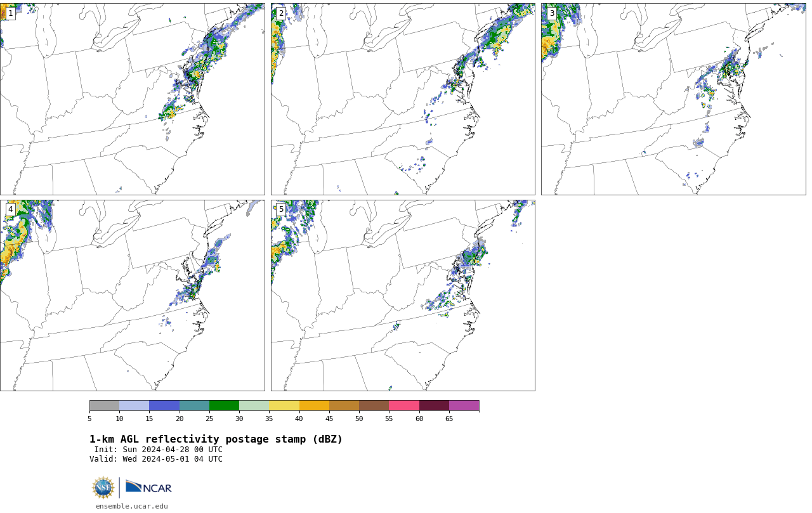Click the reflectivity postage stamp title
The image size is (812, 513).
pos(216,439)
